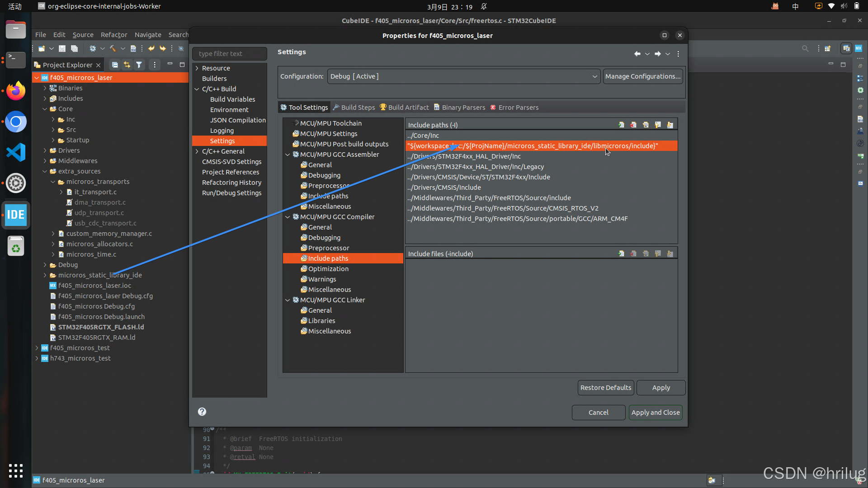Move selected include path up
The image size is (868, 488).
658,125
